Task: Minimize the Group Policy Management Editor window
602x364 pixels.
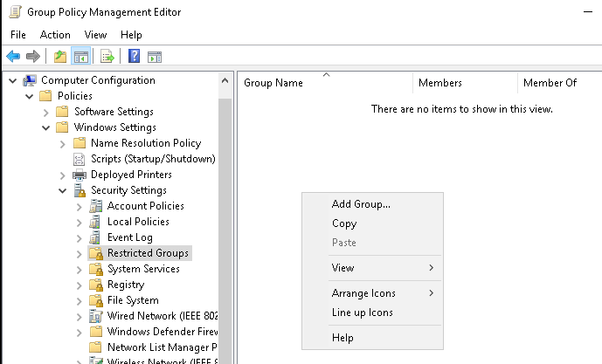Action: [x=588, y=12]
